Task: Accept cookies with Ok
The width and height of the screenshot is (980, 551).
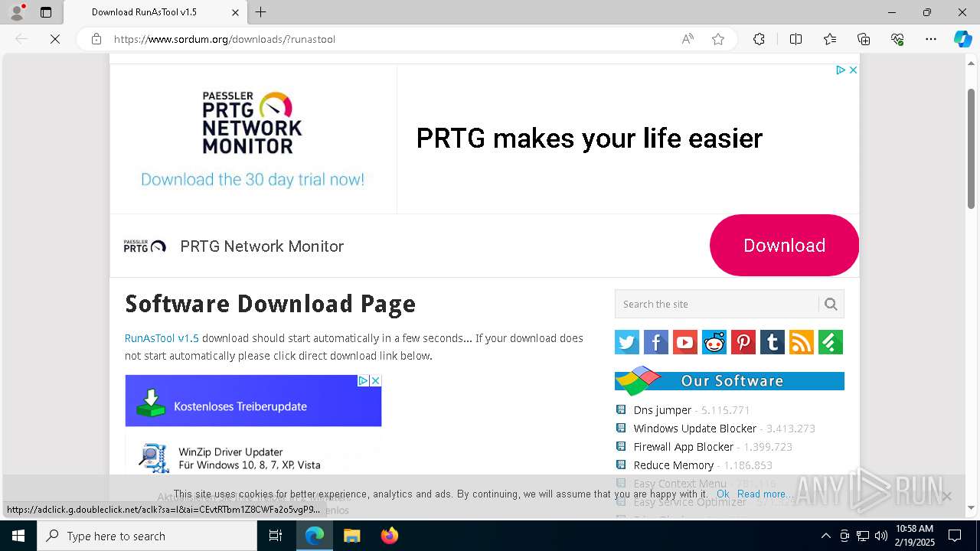Action: [723, 494]
